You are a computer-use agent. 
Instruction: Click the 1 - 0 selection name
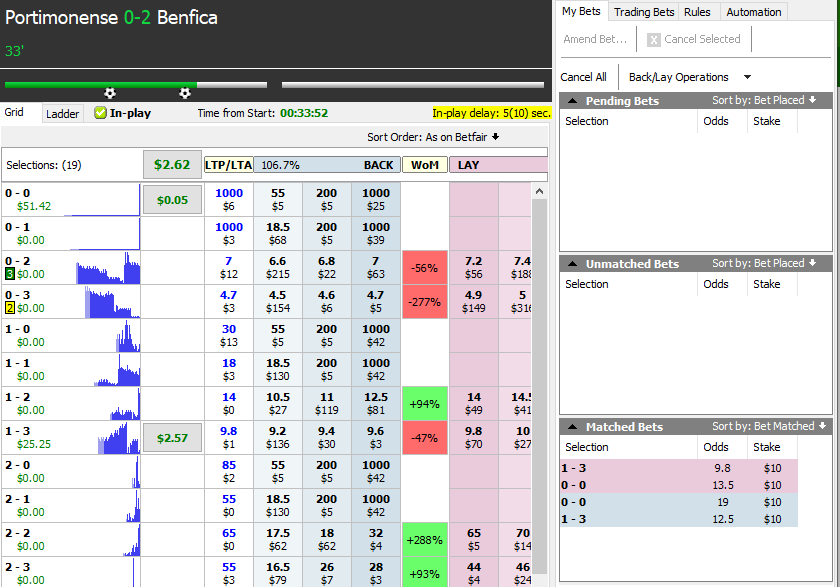tap(17, 329)
